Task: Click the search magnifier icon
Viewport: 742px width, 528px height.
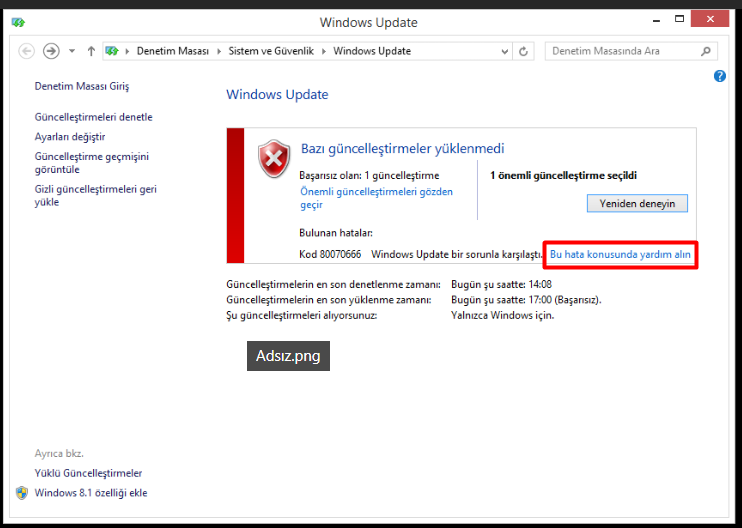Action: point(706,51)
